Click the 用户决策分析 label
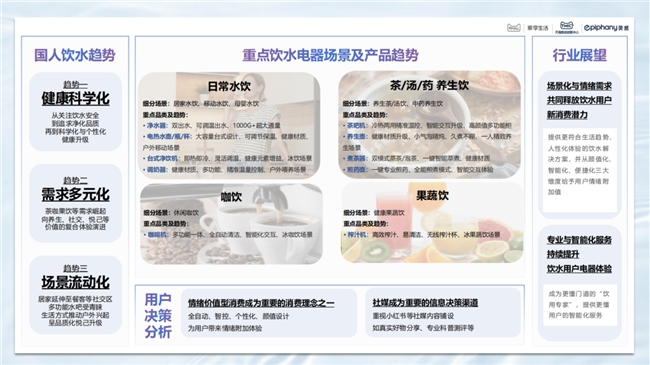Viewport: 650px width, 365px height. click(x=158, y=316)
